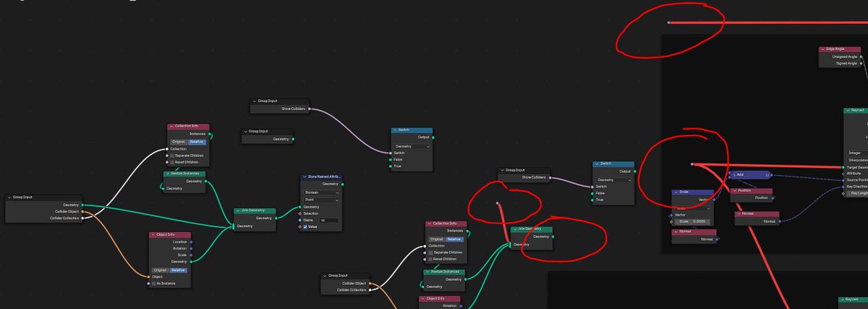Select the rightmost Join Geometry node header
This screenshot has height=309, width=868.
pos(532,229)
